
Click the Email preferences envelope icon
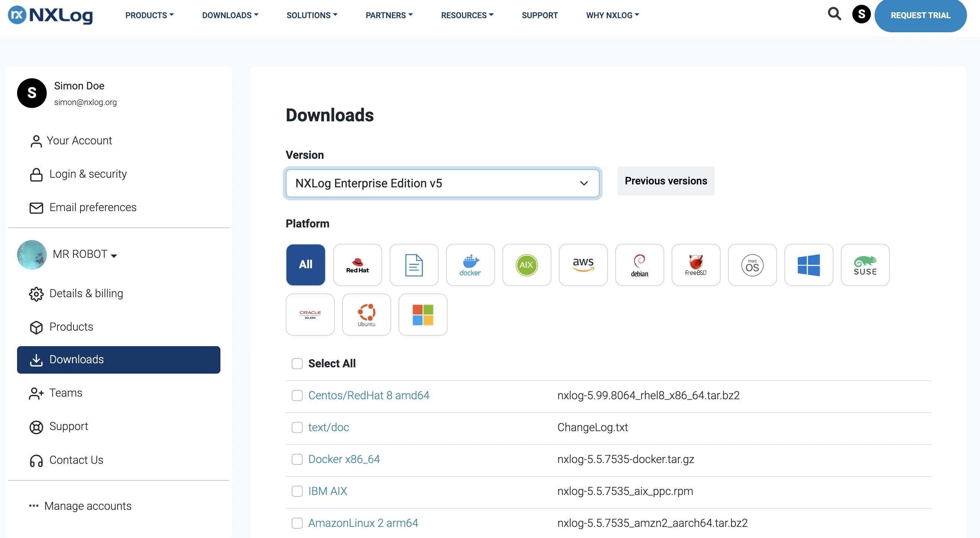pos(36,208)
